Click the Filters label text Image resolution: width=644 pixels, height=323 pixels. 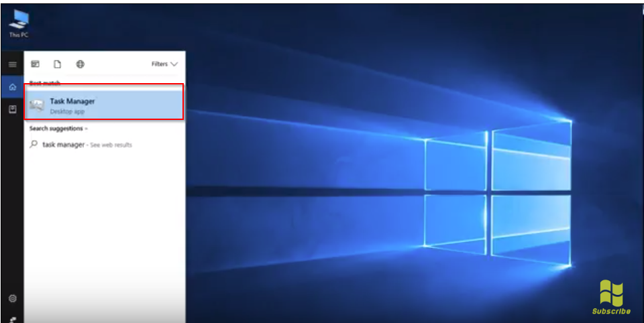[x=159, y=64]
